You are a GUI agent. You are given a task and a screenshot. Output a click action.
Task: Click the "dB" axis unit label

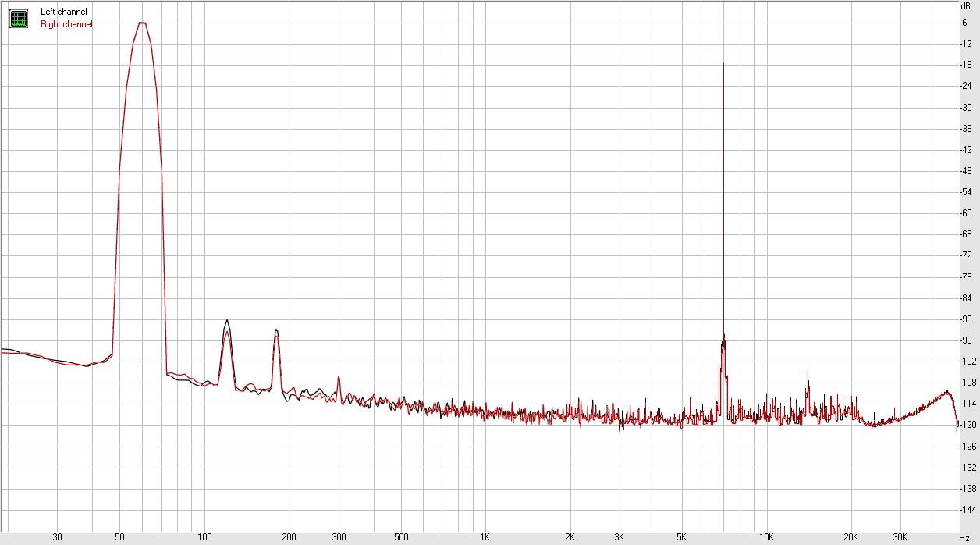(965, 5)
